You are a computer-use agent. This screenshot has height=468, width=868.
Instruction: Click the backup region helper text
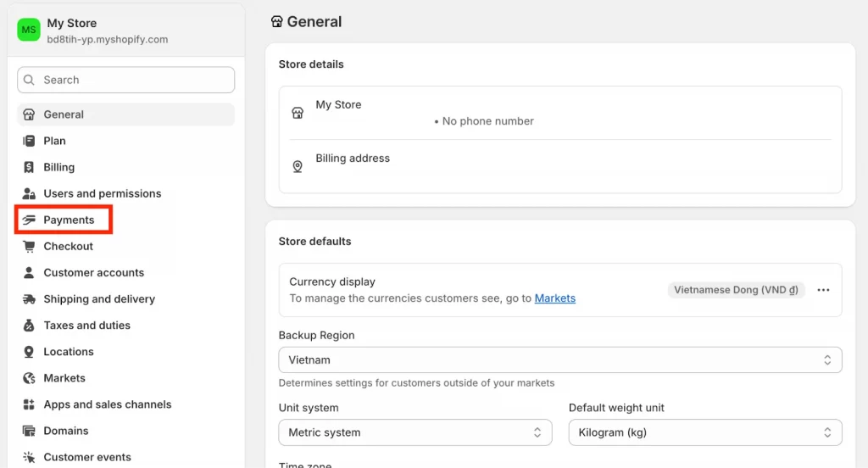[416, 383]
